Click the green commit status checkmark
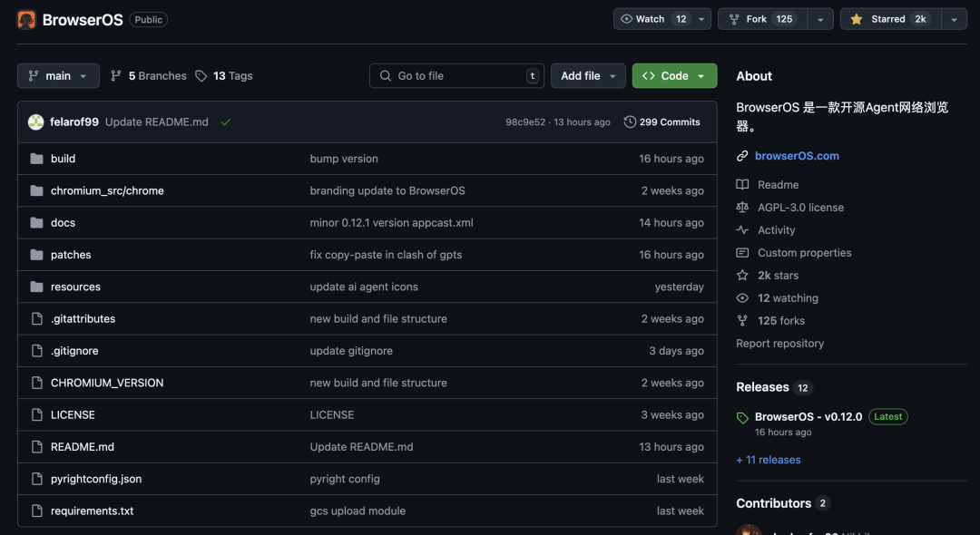 [226, 122]
